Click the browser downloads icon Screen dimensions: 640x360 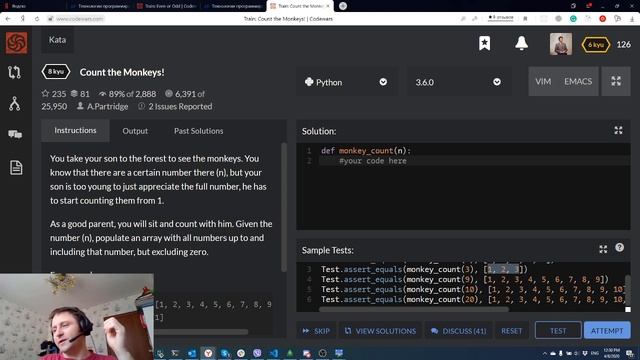[x=631, y=18]
